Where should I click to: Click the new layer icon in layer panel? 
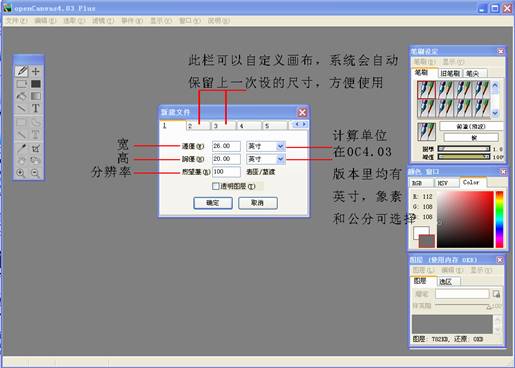coord(496,294)
